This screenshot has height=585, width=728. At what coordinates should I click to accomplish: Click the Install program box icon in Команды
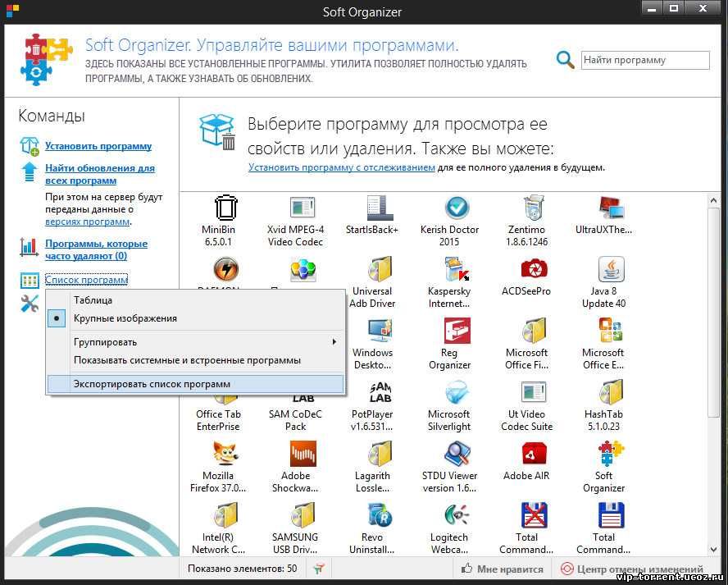point(30,146)
